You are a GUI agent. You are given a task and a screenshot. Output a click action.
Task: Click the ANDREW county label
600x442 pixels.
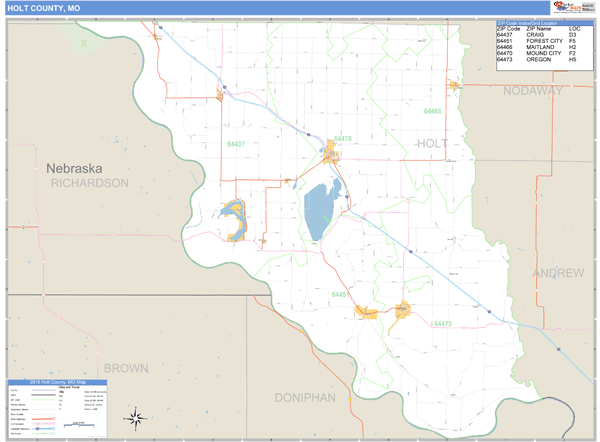click(x=558, y=273)
